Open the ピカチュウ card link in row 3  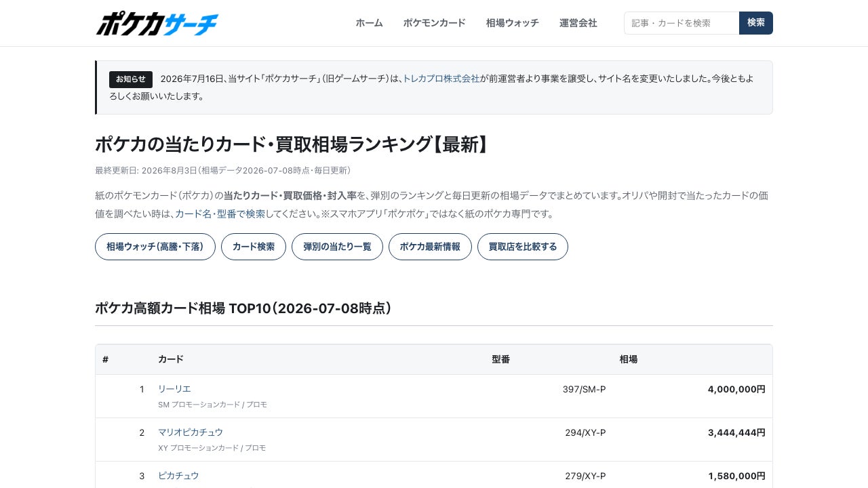(x=178, y=476)
